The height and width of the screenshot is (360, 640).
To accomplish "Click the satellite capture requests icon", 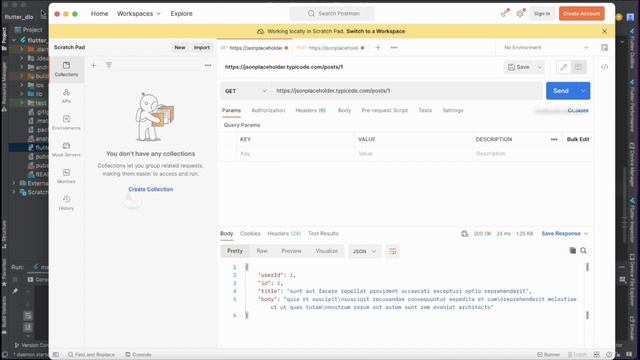I will pos(505,13).
